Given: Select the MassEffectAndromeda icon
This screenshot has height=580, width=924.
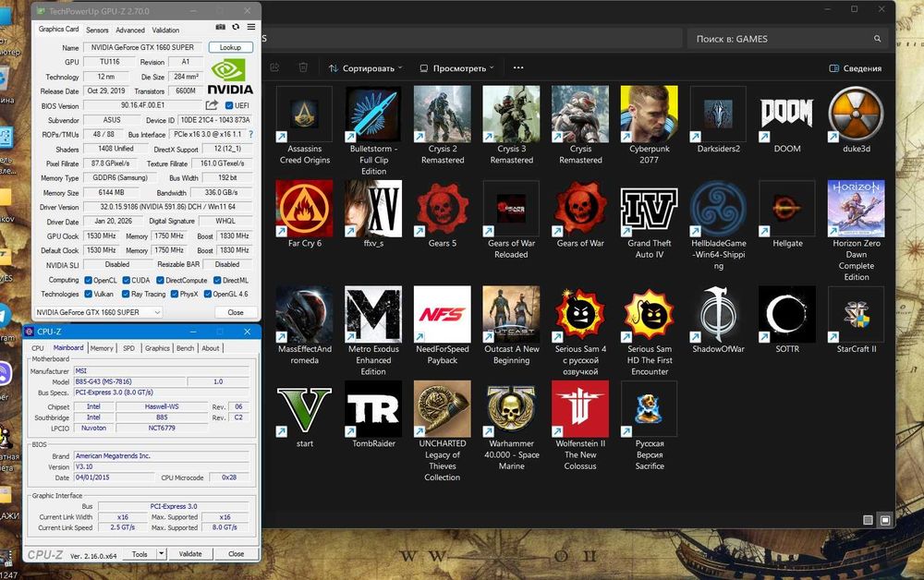Looking at the screenshot, I should coord(304,314).
